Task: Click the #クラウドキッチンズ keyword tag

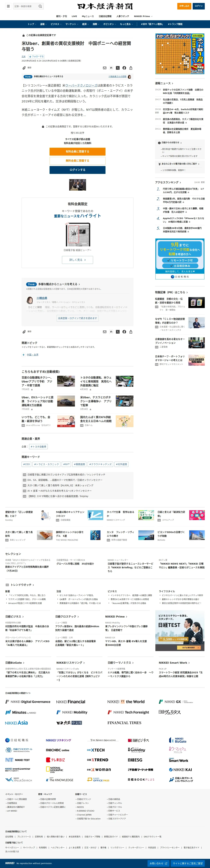Action: coord(100,464)
